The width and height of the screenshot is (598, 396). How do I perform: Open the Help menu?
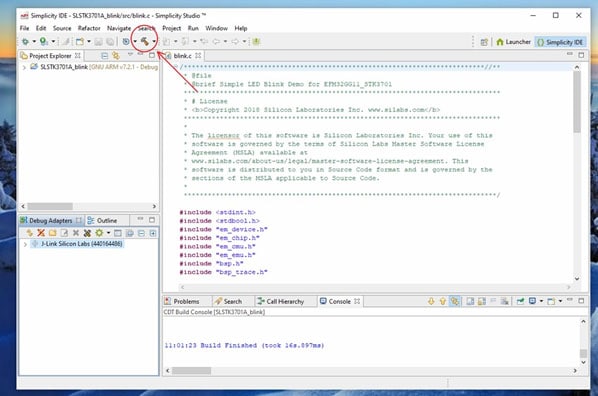241,28
